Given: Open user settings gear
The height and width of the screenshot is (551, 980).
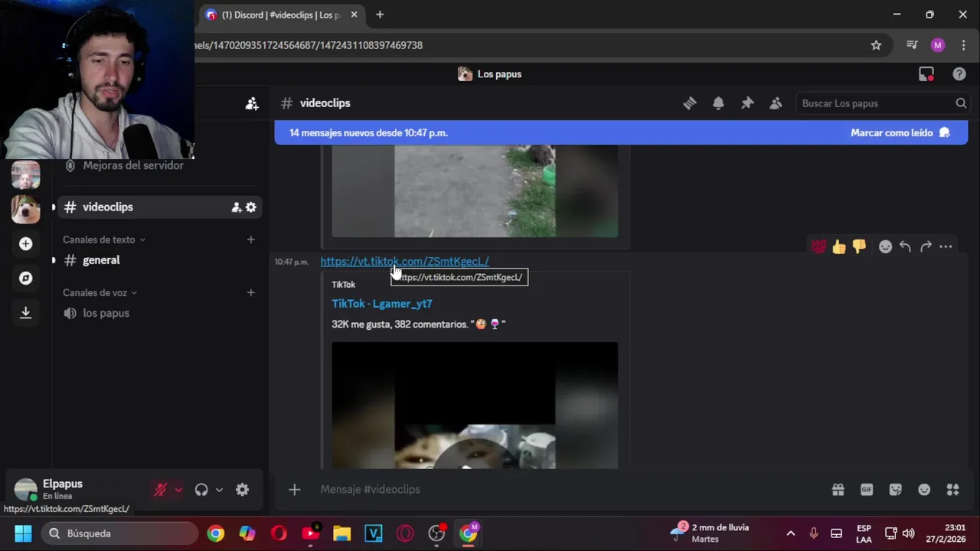Looking at the screenshot, I should (242, 490).
